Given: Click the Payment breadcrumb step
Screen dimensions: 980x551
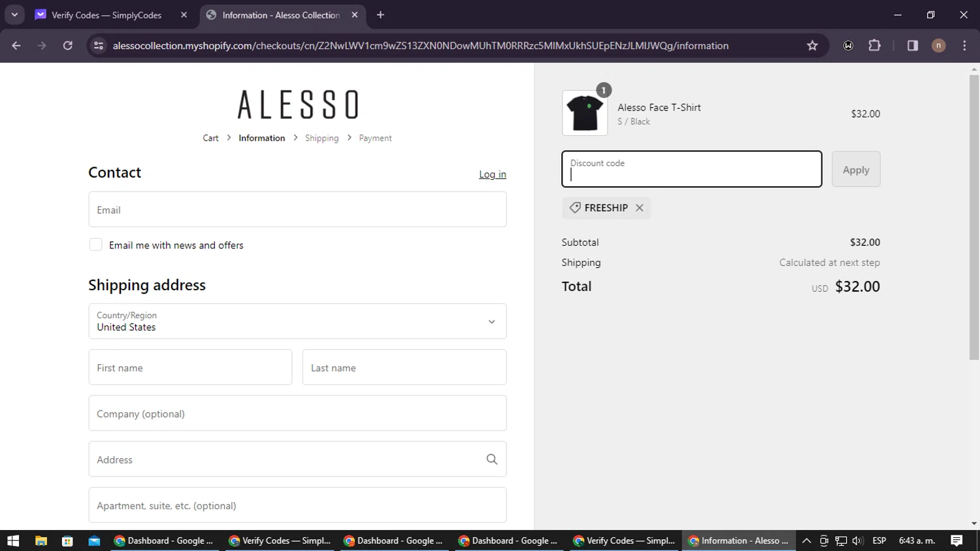Looking at the screenshot, I should (x=375, y=138).
